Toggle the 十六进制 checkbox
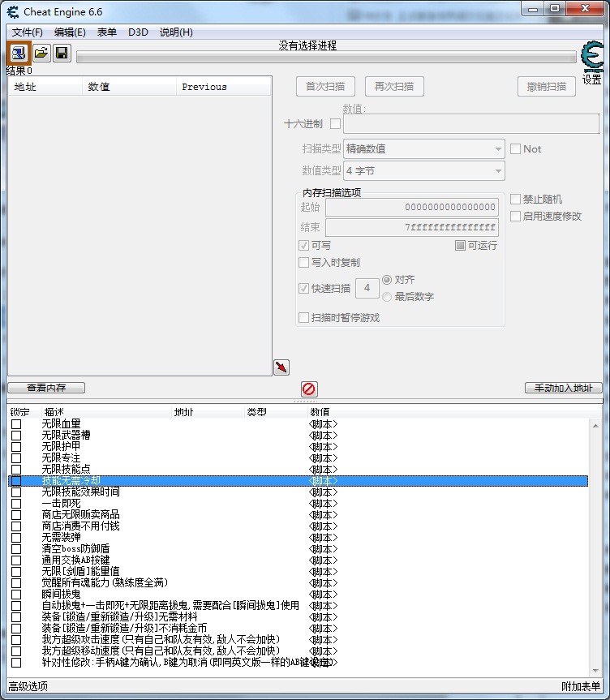The height and width of the screenshot is (700, 610). click(335, 123)
